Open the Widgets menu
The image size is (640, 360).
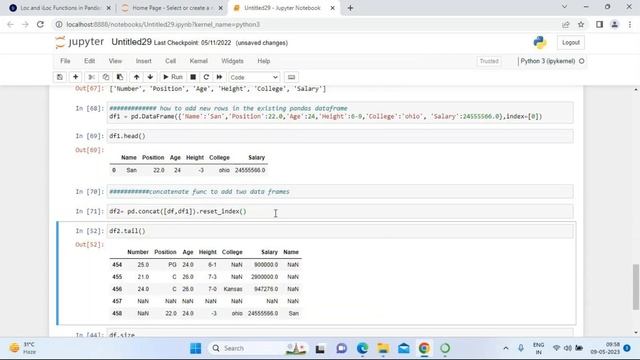click(232, 61)
